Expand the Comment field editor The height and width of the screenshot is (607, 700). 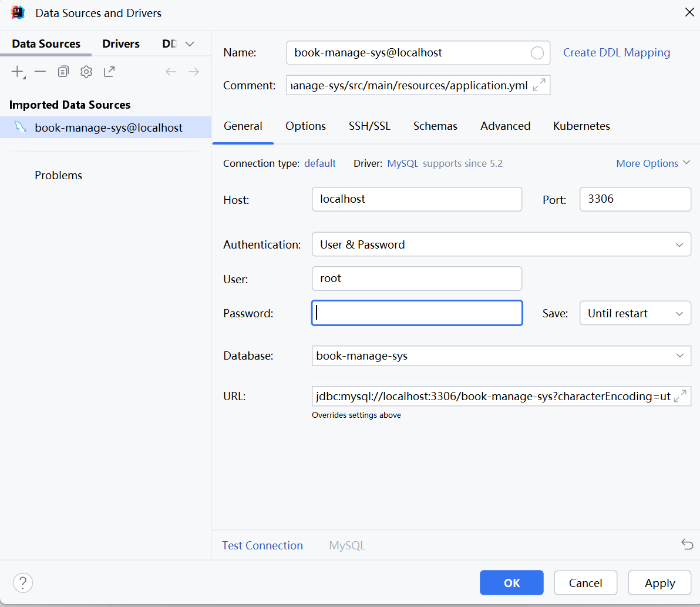point(539,85)
